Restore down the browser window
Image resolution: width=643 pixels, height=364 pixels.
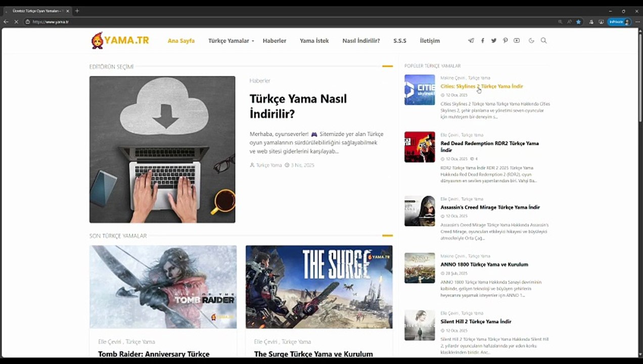[623, 11]
